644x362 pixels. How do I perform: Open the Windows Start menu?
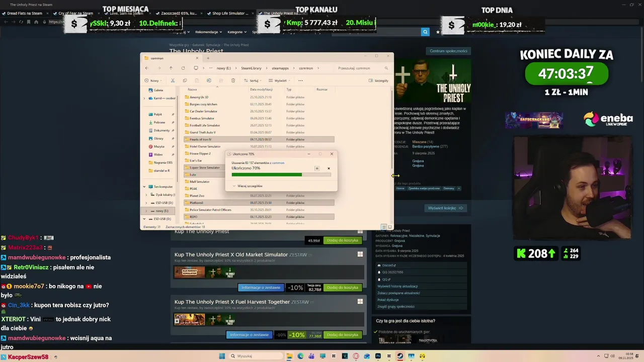point(222,356)
